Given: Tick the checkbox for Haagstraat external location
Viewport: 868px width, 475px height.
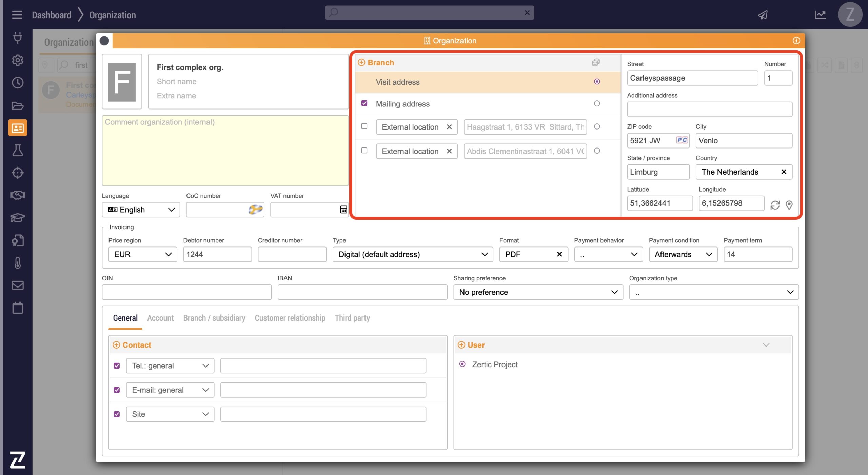Looking at the screenshot, I should [364, 126].
